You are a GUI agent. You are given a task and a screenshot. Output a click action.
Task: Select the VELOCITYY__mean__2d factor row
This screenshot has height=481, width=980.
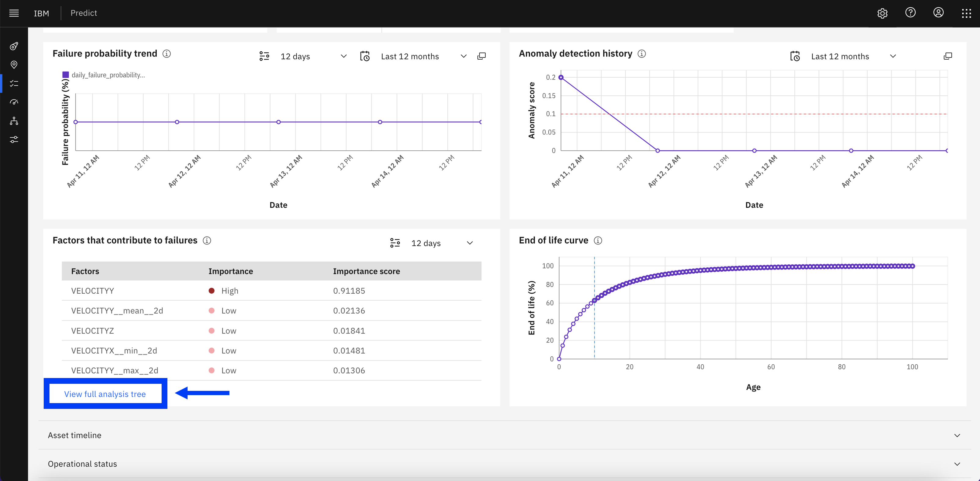[x=272, y=311]
